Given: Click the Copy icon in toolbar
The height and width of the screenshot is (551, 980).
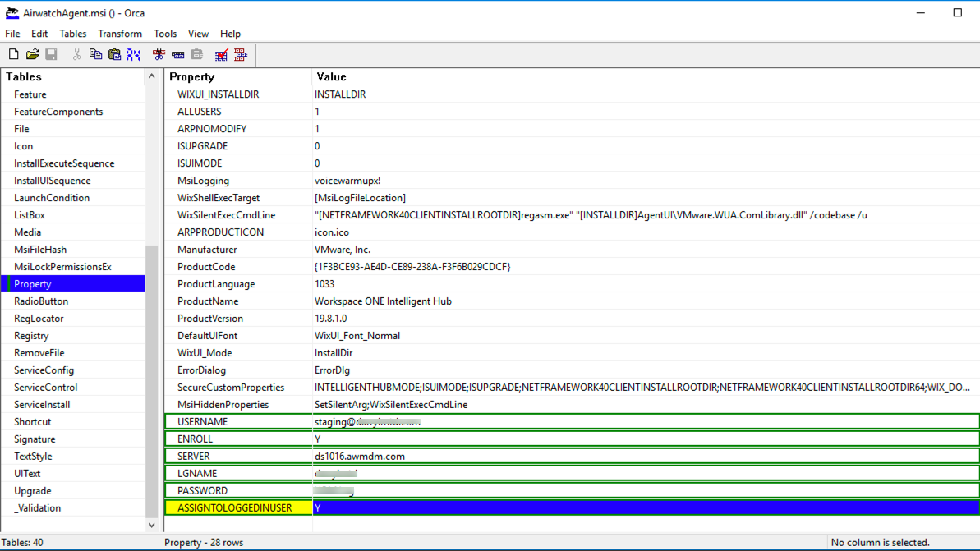Looking at the screenshot, I should [95, 54].
